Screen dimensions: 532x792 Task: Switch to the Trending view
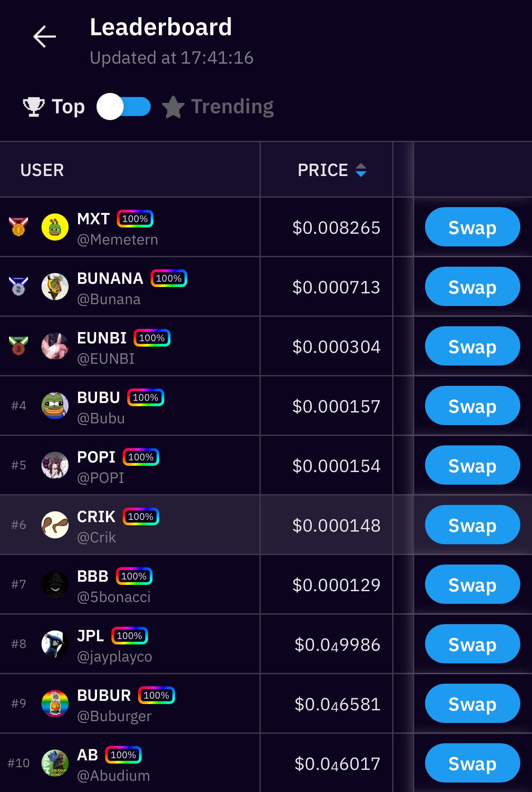pyautogui.click(x=232, y=107)
